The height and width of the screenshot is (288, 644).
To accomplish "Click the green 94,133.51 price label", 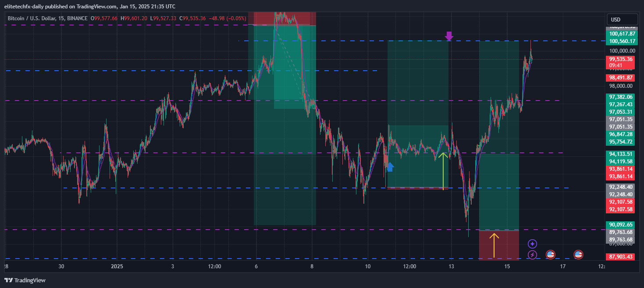I will pyautogui.click(x=620, y=154).
